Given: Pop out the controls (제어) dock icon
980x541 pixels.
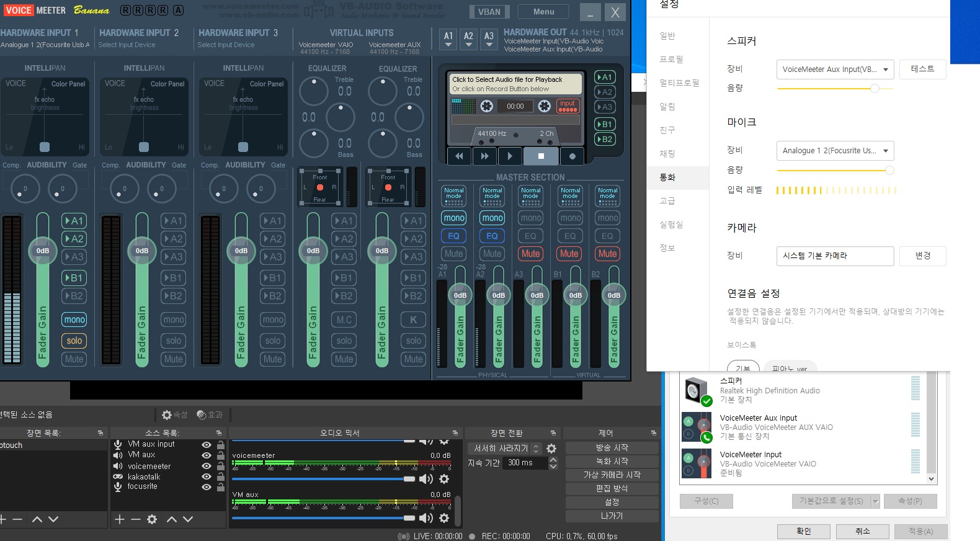Looking at the screenshot, I should [x=653, y=433].
